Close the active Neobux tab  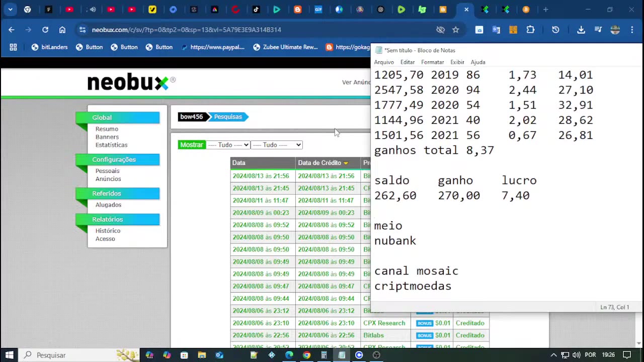(x=466, y=10)
